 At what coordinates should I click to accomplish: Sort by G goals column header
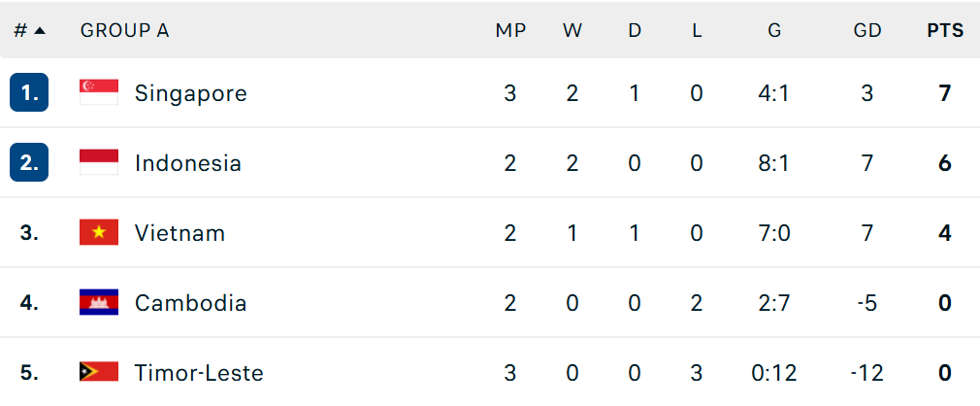774,31
